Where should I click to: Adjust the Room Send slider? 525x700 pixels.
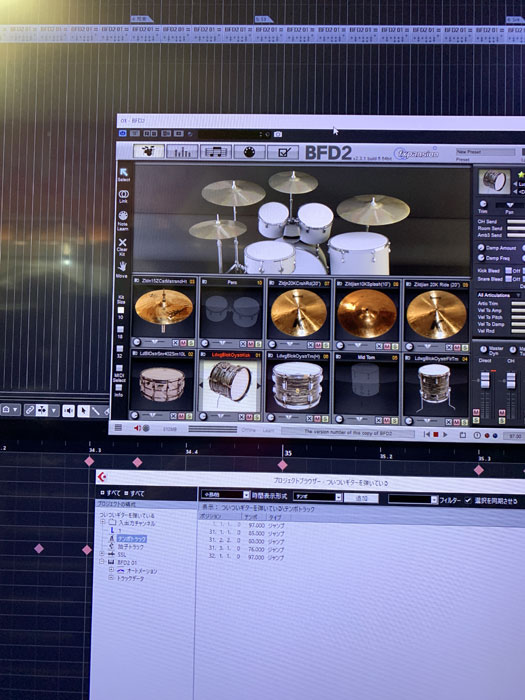pos(516,228)
